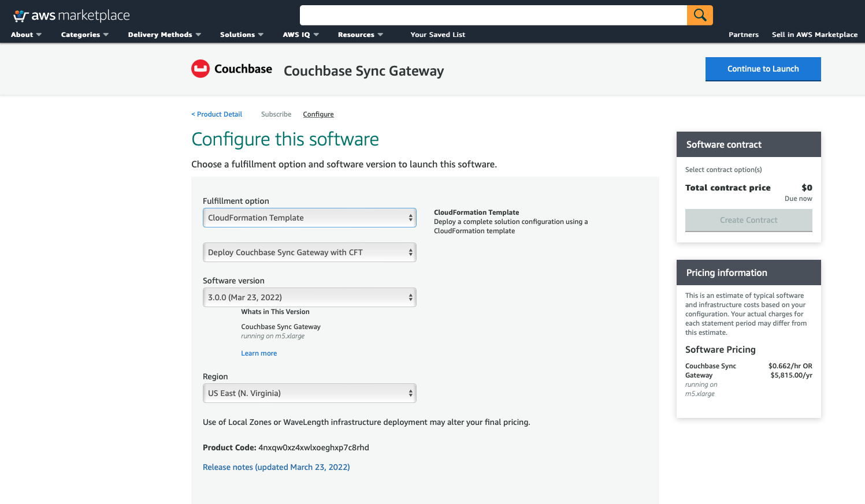Open the Software version dropdown
The image size is (865, 504).
(x=309, y=297)
